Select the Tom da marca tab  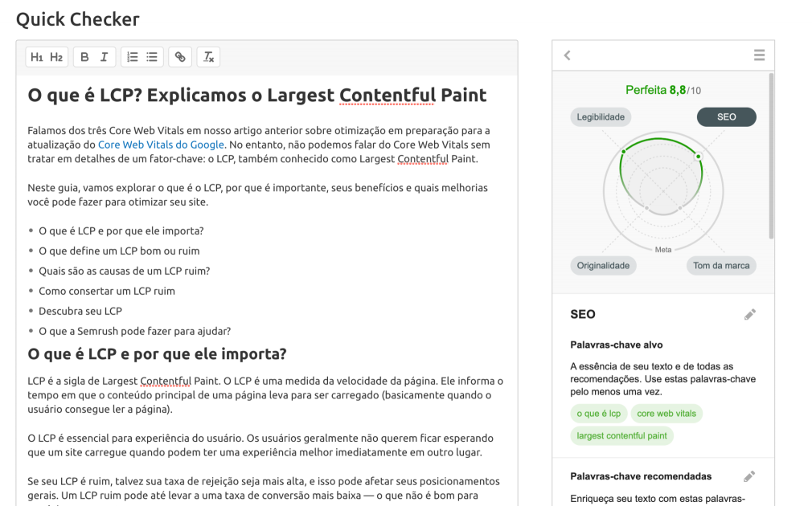click(721, 265)
